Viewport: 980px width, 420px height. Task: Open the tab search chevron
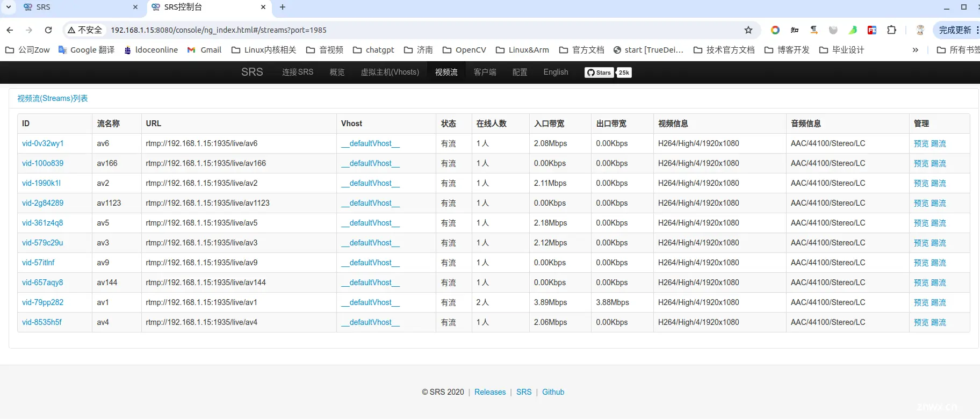[x=9, y=7]
